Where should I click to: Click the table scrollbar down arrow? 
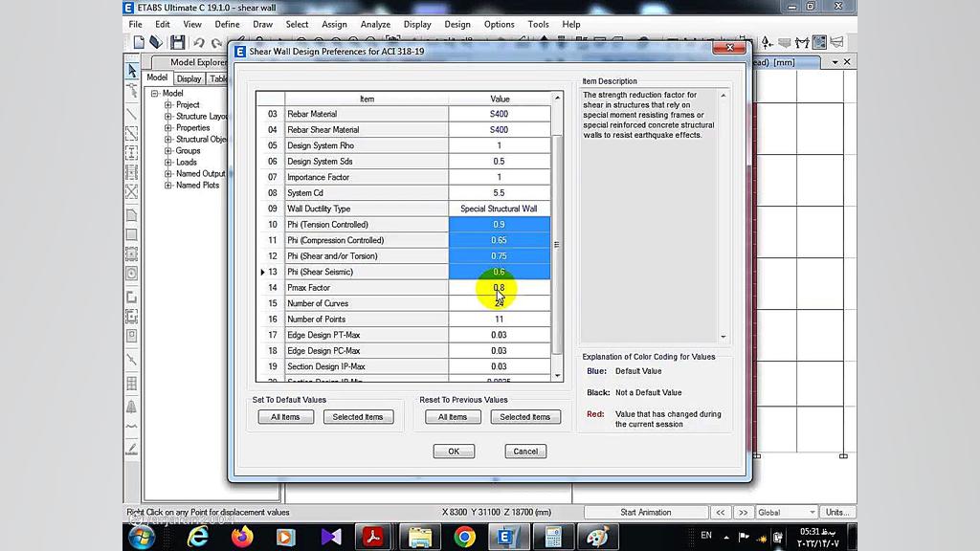558,375
